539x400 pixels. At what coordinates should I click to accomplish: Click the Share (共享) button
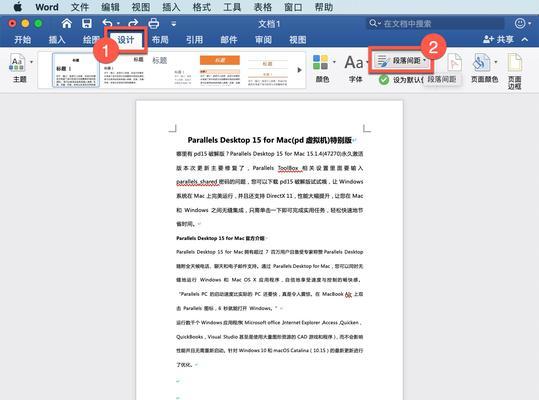pos(498,40)
